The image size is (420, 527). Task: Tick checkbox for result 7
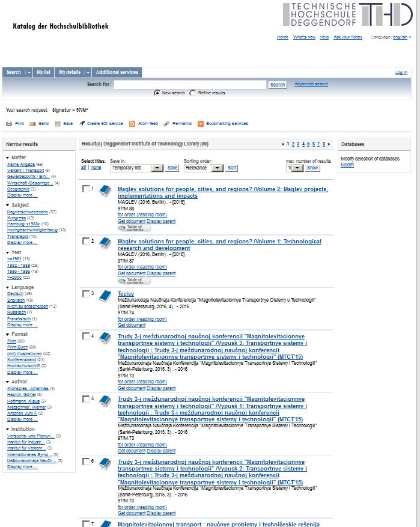86,524
